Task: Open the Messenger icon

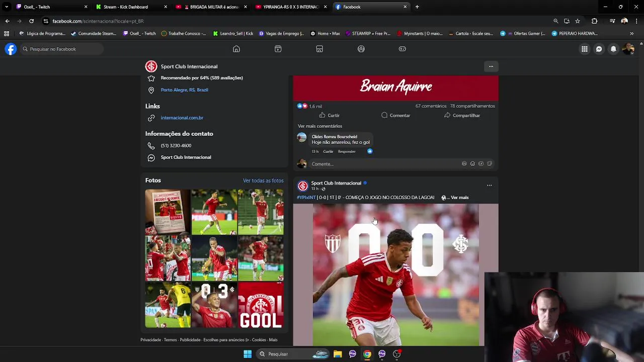Action: click(599, 49)
